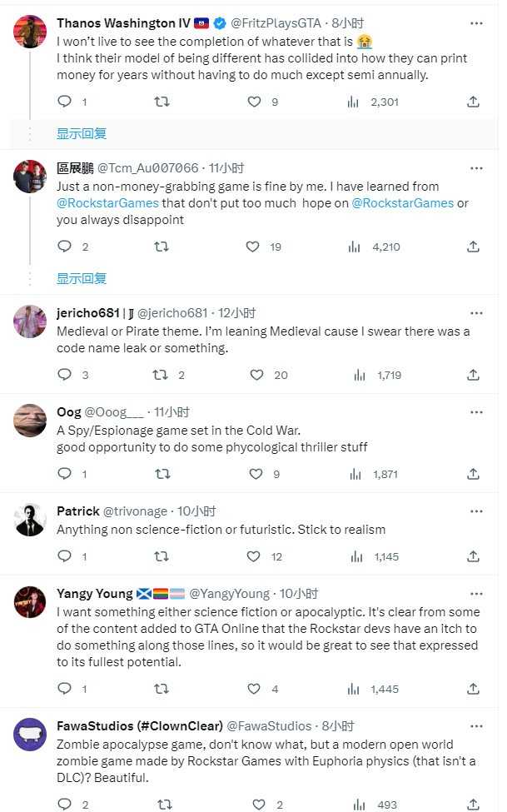
Task: View analytics for 區展鵬's tweet
Action: pos(355,247)
